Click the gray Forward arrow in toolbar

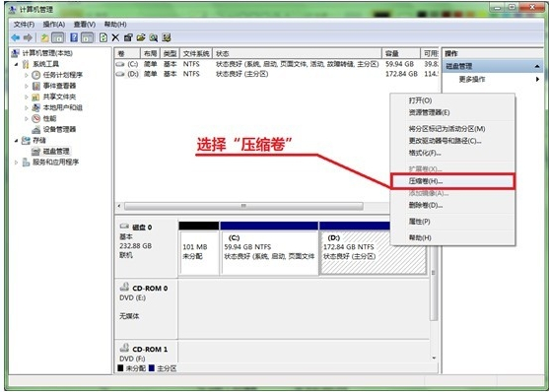point(28,37)
